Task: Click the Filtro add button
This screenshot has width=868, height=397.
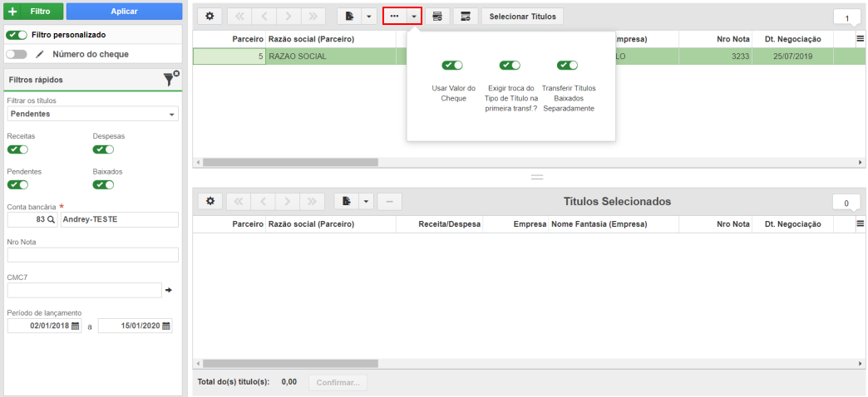Action: 33,11
